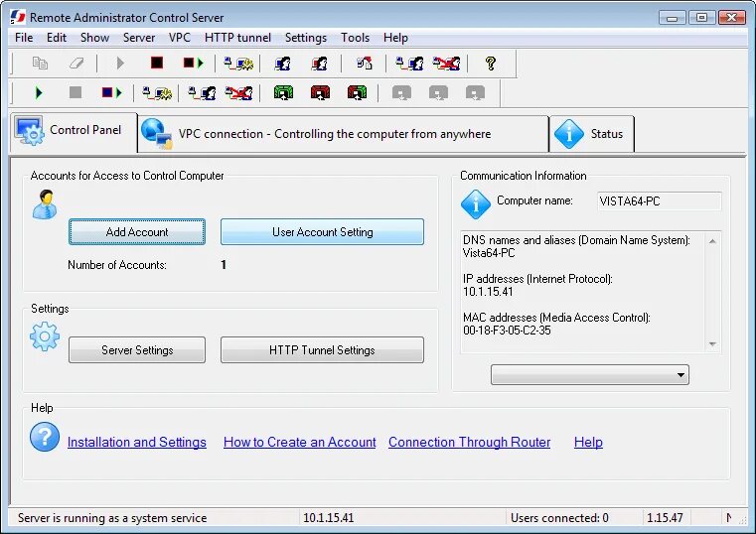
Task: Open the Installation and Settings link
Action: 137,442
